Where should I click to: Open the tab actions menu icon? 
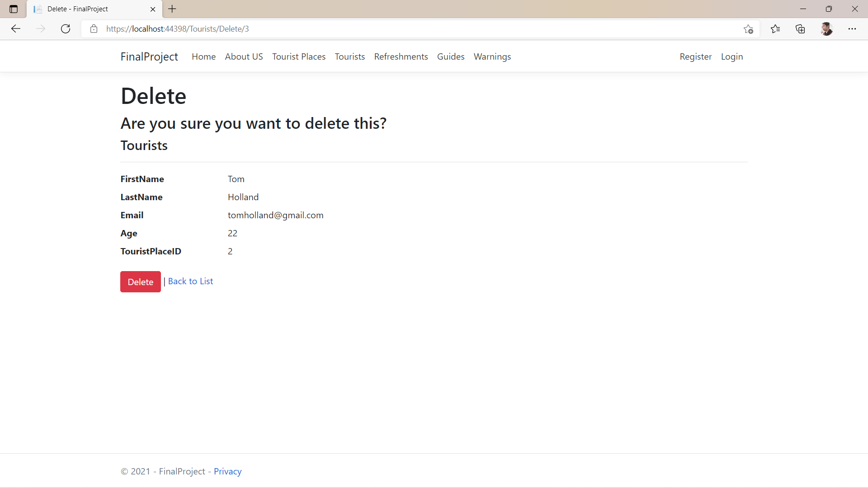coord(13,9)
